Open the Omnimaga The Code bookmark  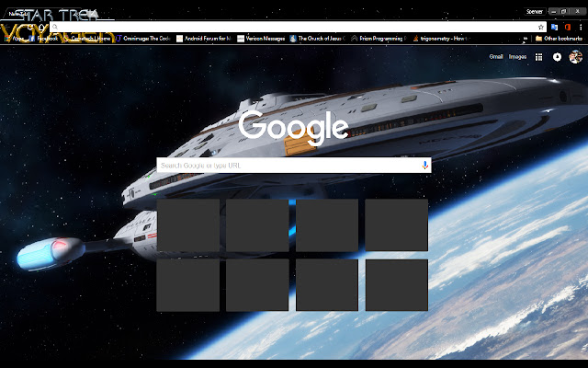pyautogui.click(x=143, y=39)
